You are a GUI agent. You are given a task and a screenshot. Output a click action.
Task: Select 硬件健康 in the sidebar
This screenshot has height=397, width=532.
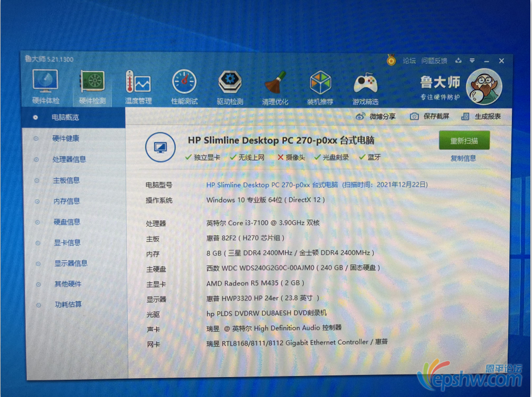pyautogui.click(x=66, y=138)
